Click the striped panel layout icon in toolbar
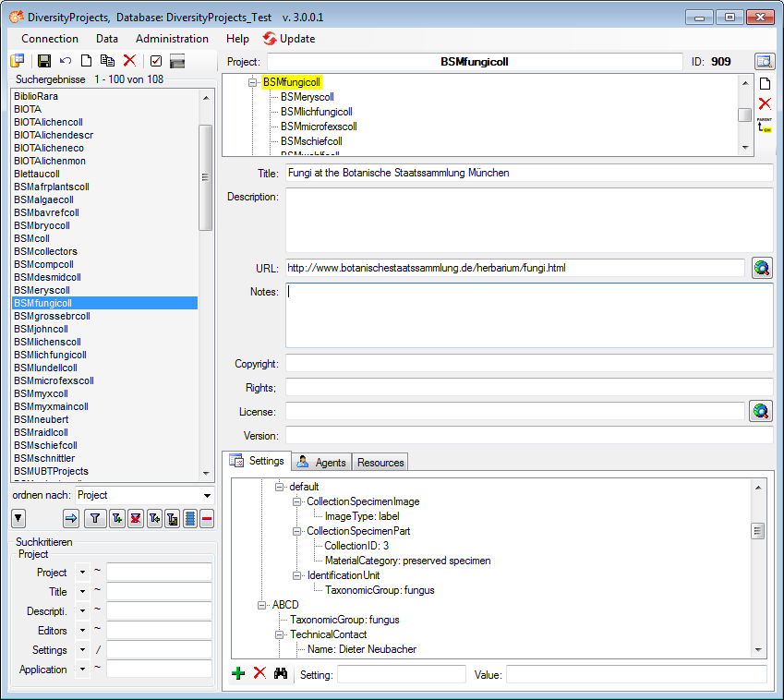Viewport: 784px width, 700px height. pyautogui.click(x=177, y=61)
